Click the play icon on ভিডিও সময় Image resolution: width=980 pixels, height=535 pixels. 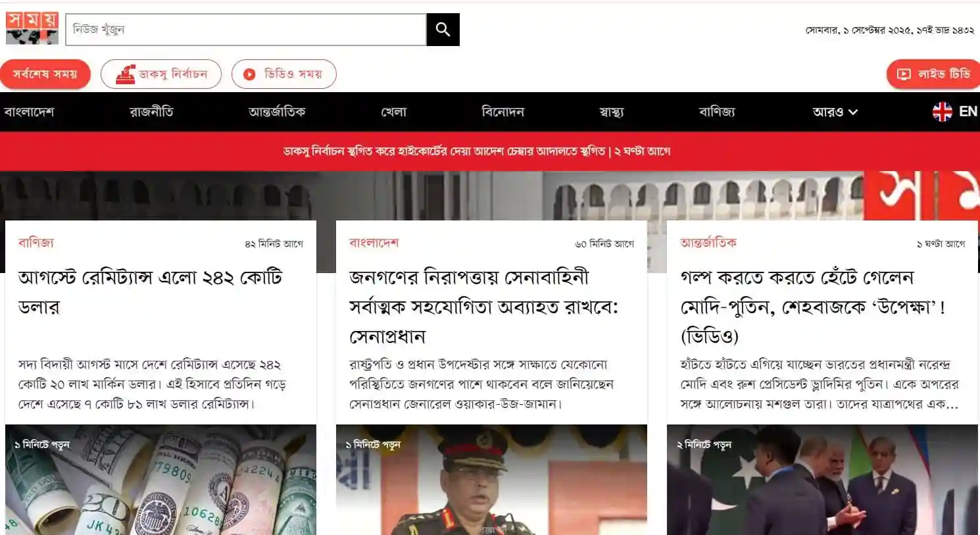(x=249, y=74)
